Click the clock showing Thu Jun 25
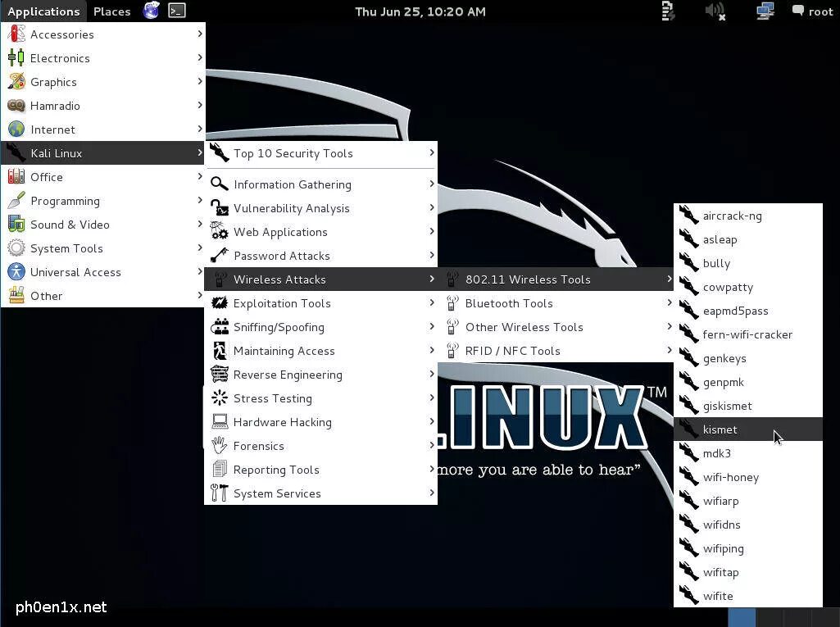This screenshot has width=840, height=627. coord(420,11)
